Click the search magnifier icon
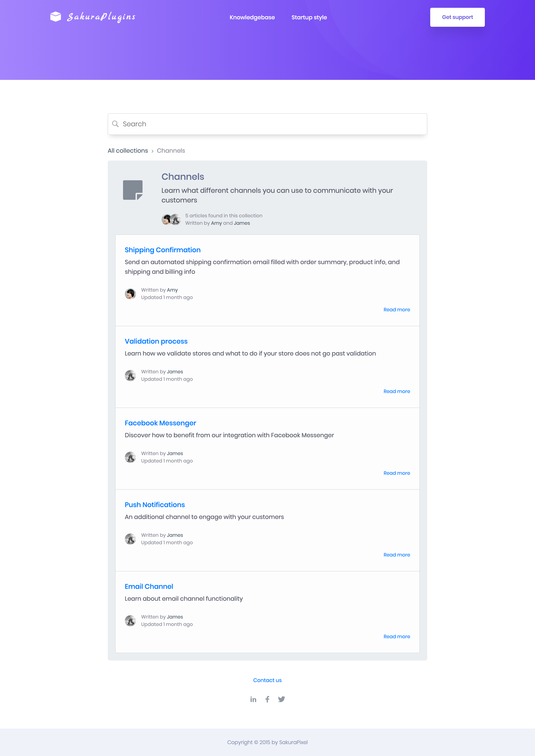 pos(115,124)
